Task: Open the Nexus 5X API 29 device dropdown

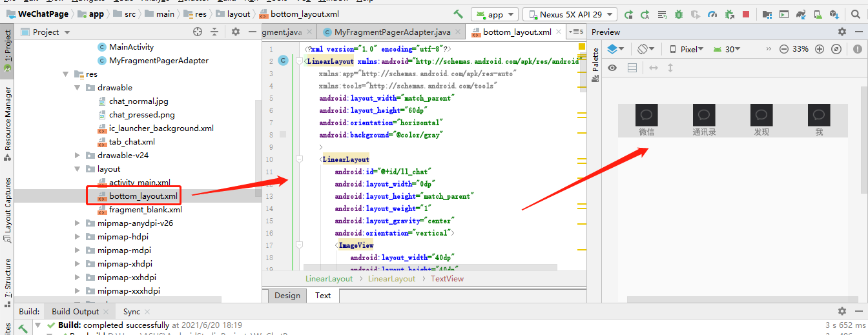Action: pyautogui.click(x=570, y=14)
